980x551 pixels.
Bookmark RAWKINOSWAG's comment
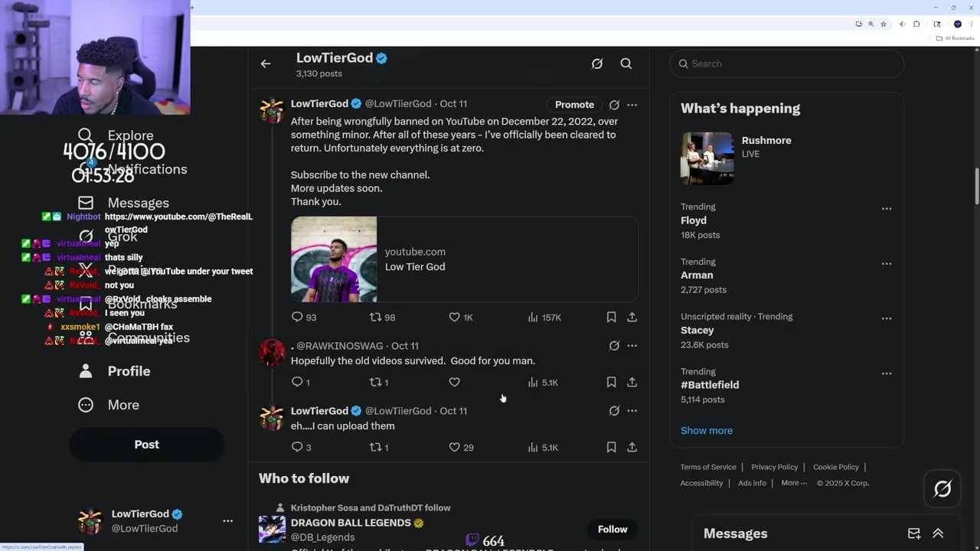[x=611, y=382]
